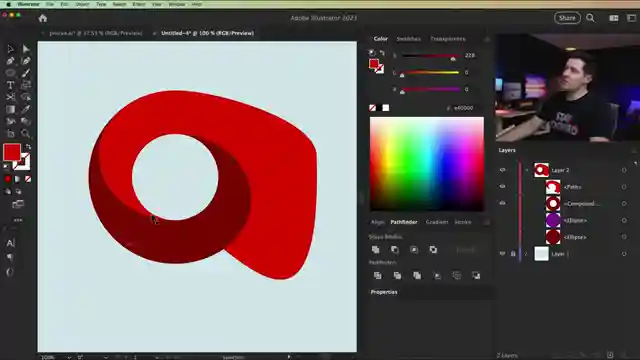Click Trim in Pathfinders row
640x360 pixels.
(x=397, y=276)
